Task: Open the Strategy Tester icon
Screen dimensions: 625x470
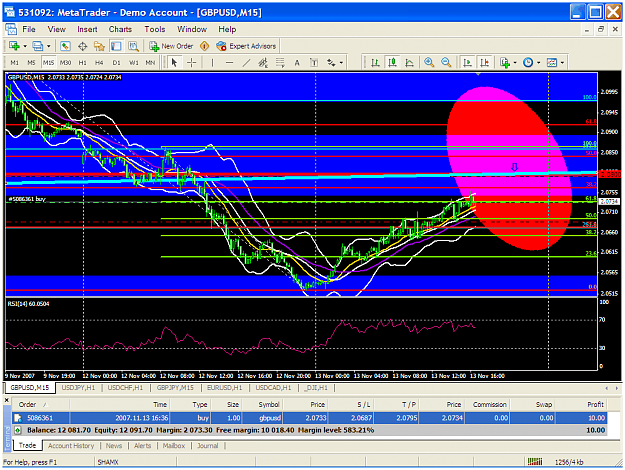Action: [x=133, y=46]
